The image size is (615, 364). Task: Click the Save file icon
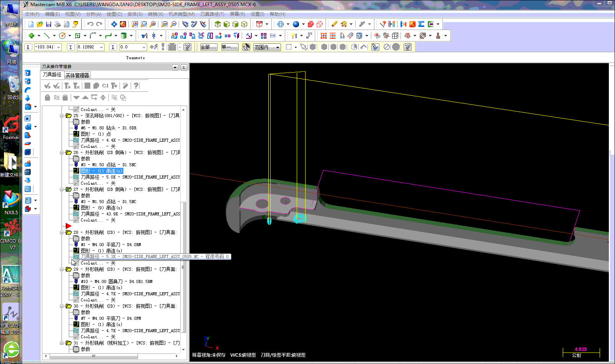[48, 24]
